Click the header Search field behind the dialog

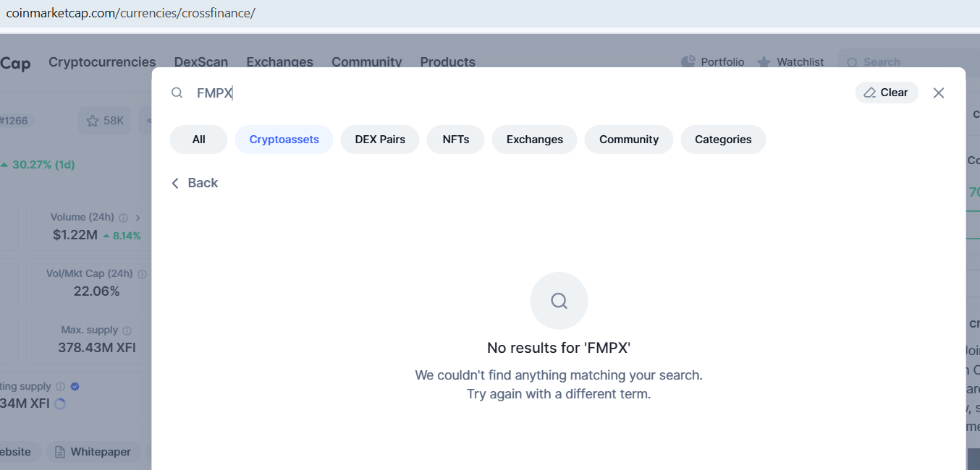click(909, 62)
